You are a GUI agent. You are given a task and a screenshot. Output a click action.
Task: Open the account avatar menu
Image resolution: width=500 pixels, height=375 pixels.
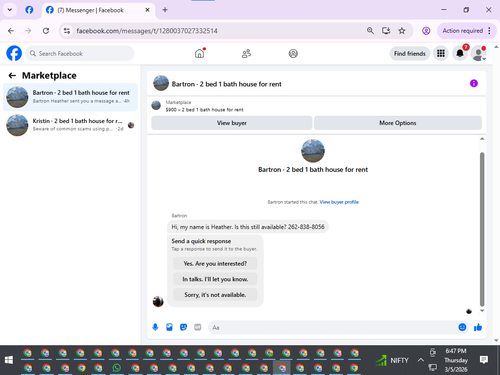coord(479,53)
